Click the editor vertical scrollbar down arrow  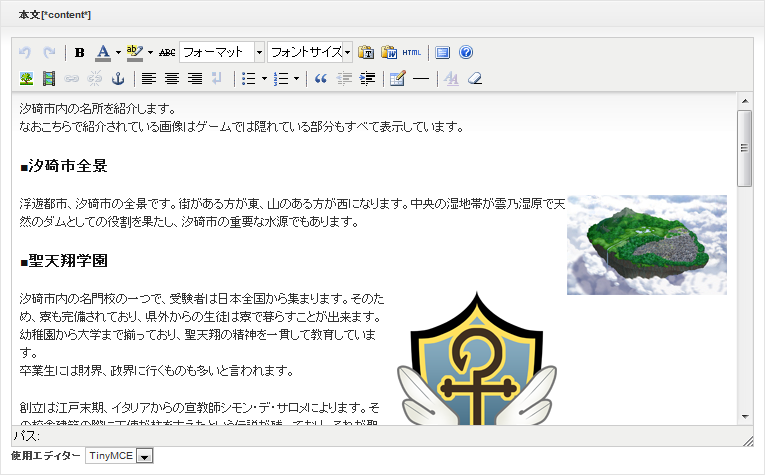[x=744, y=416]
